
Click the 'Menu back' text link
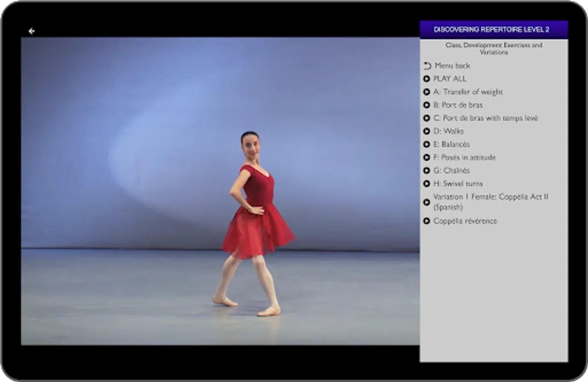click(x=452, y=66)
